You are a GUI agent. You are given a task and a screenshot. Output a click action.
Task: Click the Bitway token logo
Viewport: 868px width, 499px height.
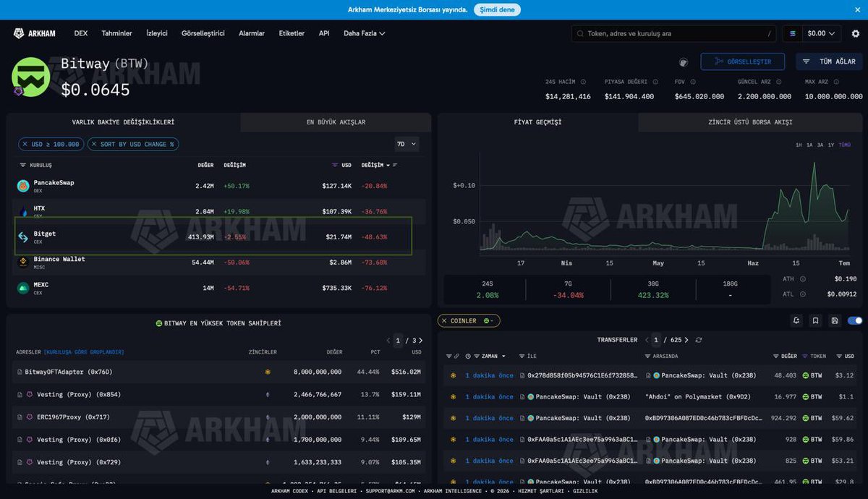(x=30, y=77)
